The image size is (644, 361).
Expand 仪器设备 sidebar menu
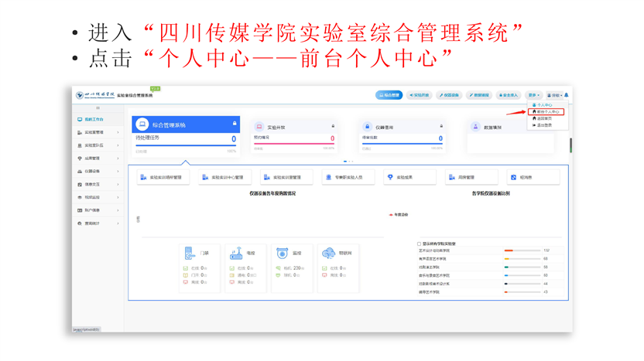coord(98,172)
